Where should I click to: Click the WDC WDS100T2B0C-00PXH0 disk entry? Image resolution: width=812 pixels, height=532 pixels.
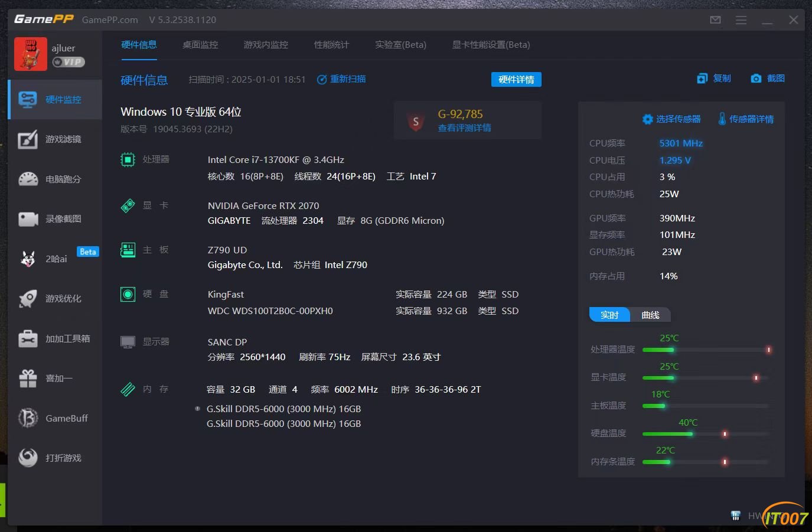click(270, 311)
